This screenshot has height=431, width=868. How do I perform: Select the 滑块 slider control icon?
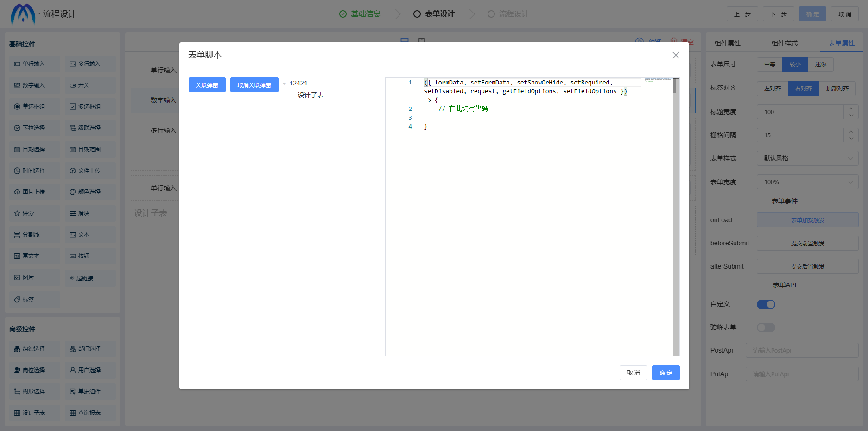73,213
